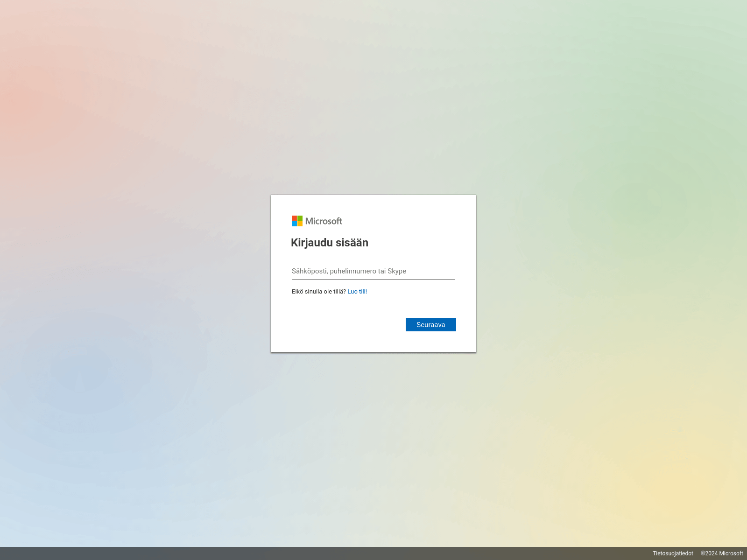Click the Microsoft logo
The width and height of the screenshot is (747, 560).
pos(317,221)
